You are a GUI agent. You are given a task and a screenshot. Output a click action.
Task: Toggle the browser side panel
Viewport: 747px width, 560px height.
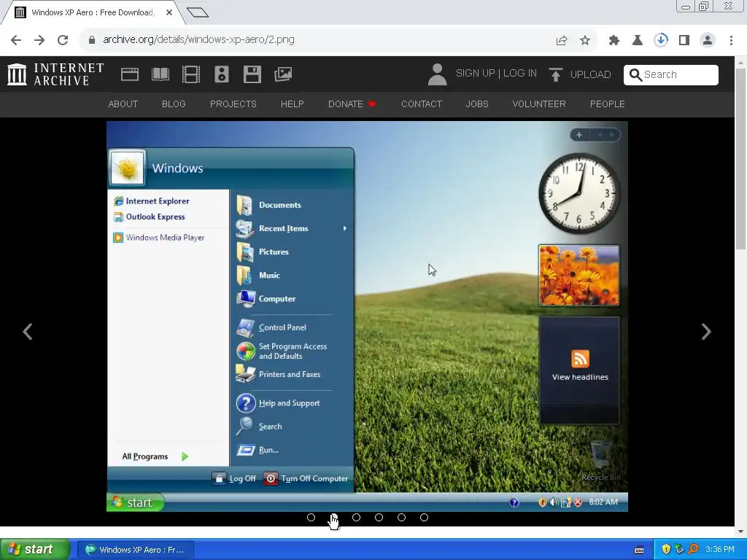click(x=684, y=41)
